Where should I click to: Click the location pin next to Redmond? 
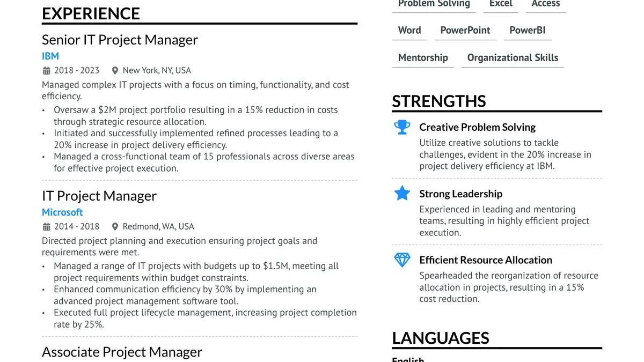[115, 226]
